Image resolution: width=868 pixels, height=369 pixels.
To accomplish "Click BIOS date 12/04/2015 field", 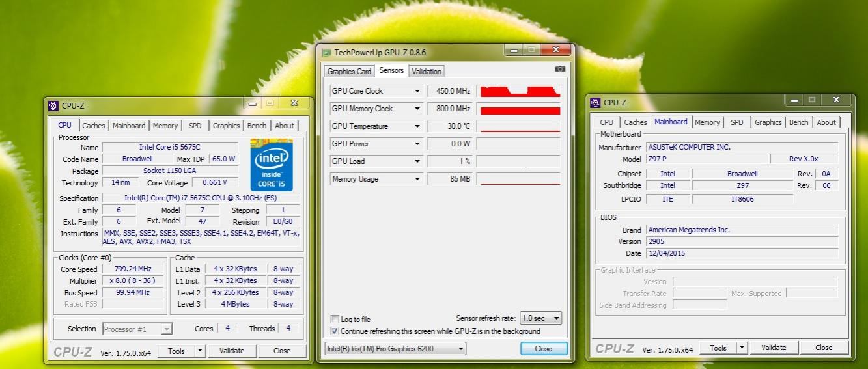I will click(x=741, y=253).
